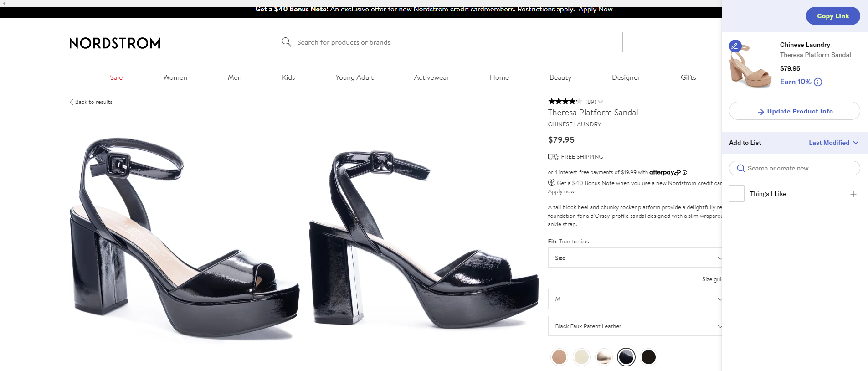Select the tan color swatch
This screenshot has width=868, height=371.
coord(559,357)
